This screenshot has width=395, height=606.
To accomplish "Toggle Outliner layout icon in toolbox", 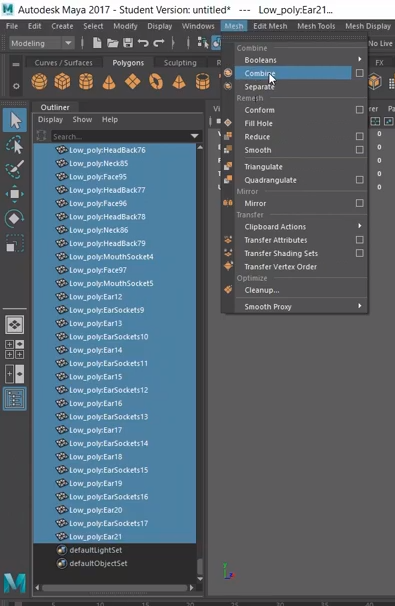I will [x=15, y=398].
